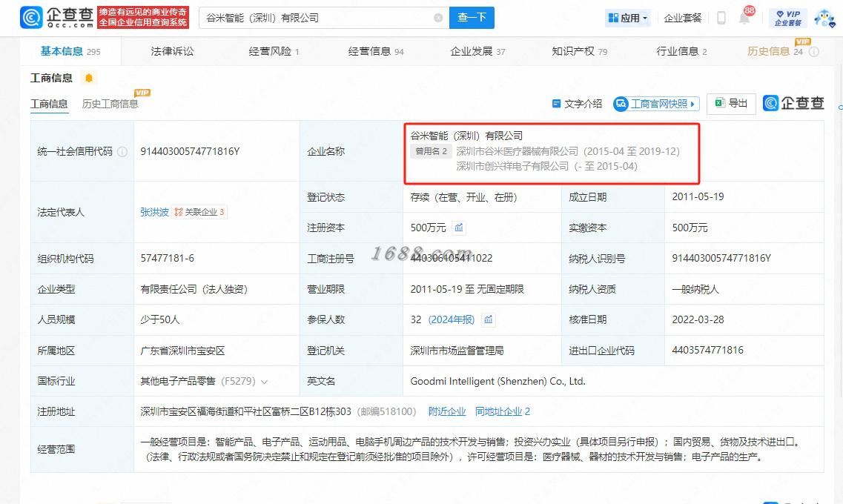
Task: Select the English name Goodmi Intelligent (Shenzhen)
Action: click(497, 382)
